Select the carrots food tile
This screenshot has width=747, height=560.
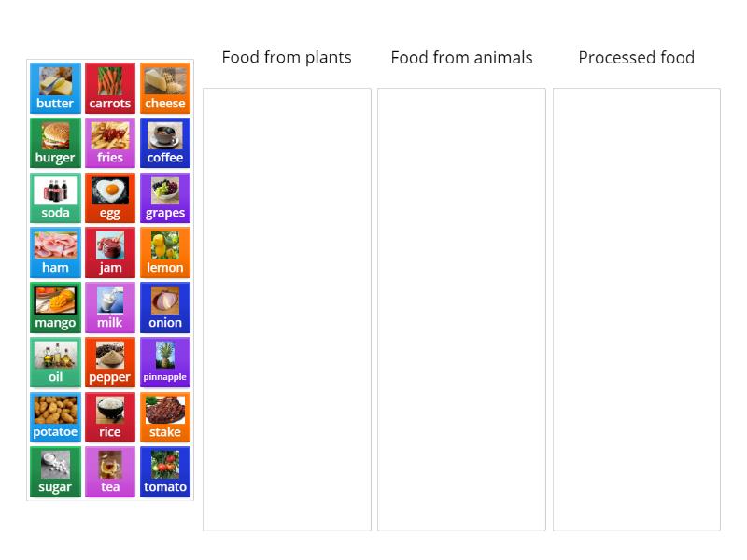(110, 87)
